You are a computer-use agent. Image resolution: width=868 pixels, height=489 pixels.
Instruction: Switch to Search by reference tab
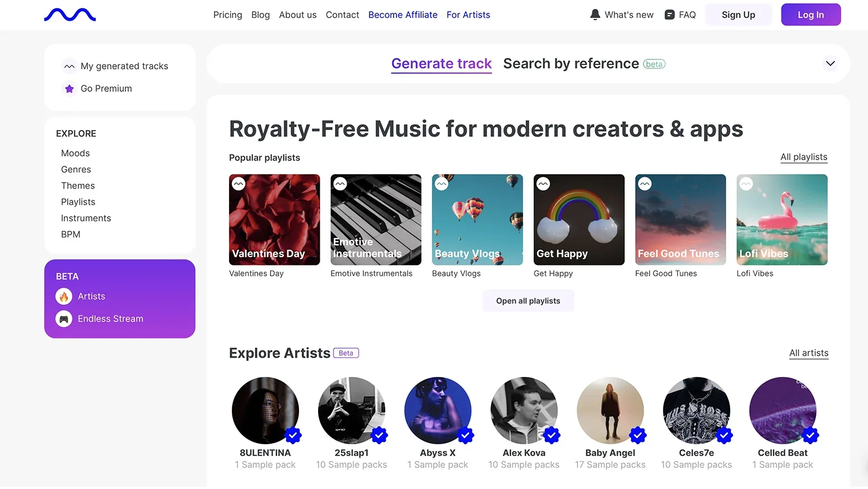[571, 64]
